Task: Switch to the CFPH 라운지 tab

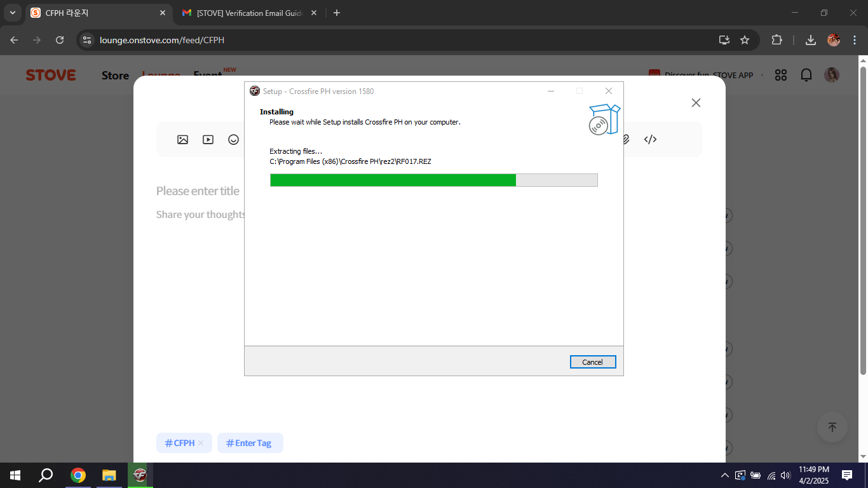Action: [98, 13]
